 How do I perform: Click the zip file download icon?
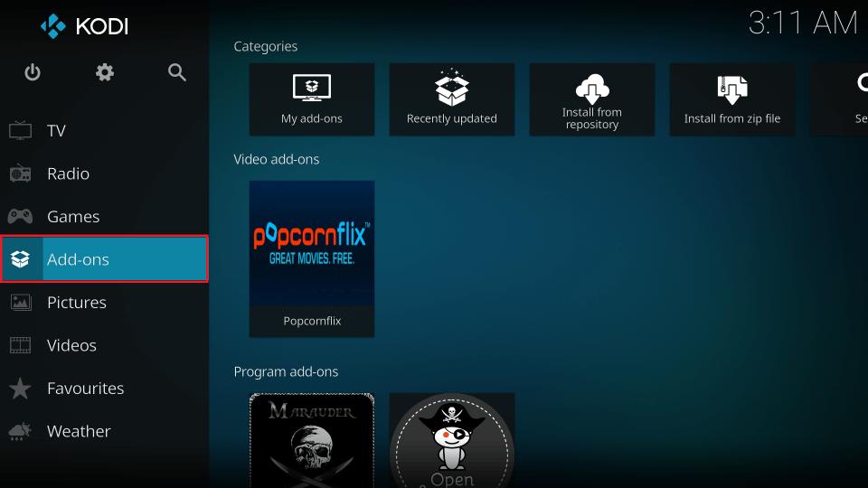(732, 89)
